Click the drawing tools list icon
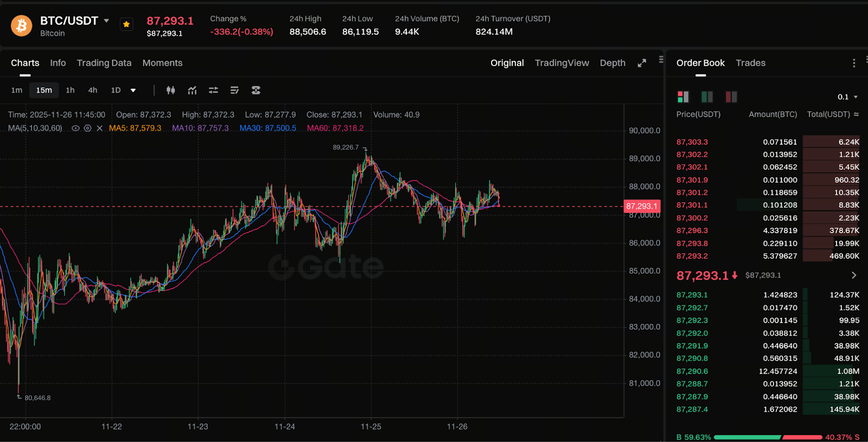 (x=234, y=90)
